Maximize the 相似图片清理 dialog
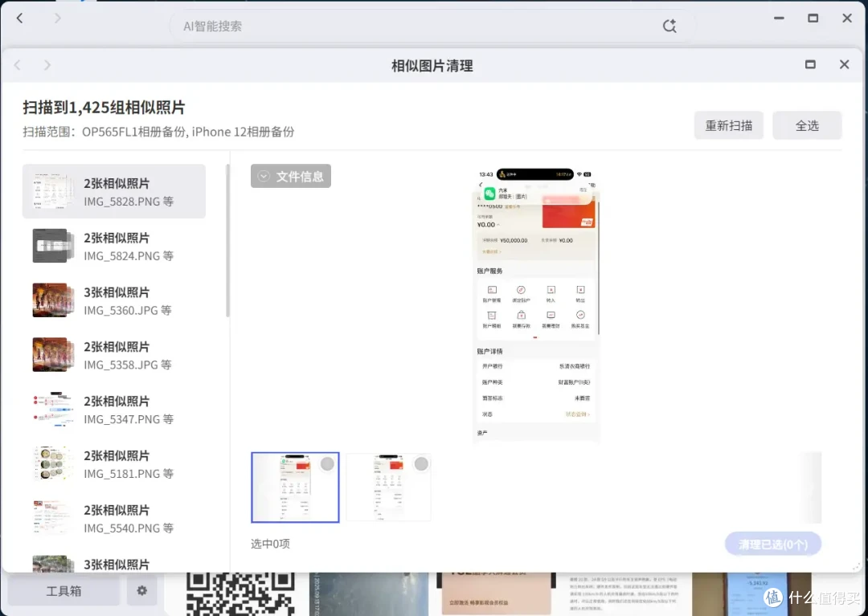This screenshot has width=868, height=616. click(810, 65)
